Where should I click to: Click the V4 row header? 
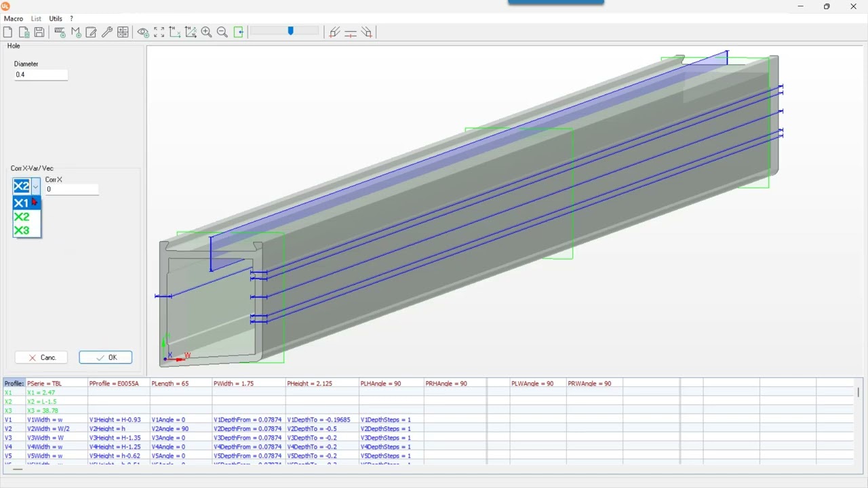tap(14, 447)
